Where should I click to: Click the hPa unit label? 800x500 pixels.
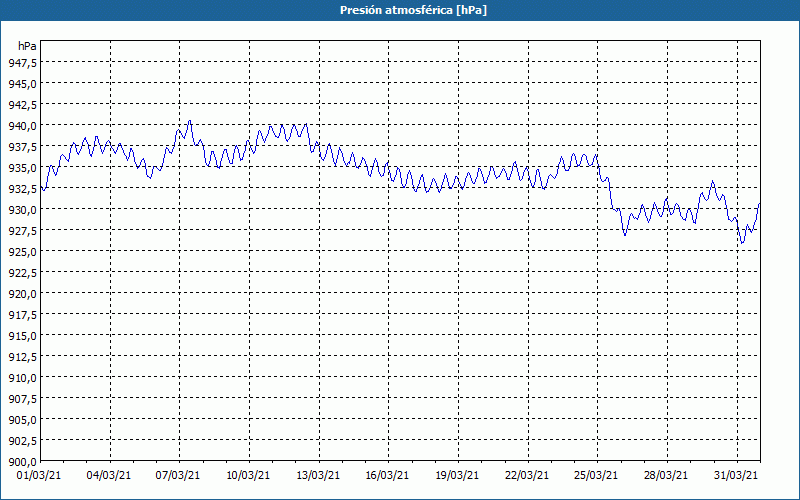(27, 46)
